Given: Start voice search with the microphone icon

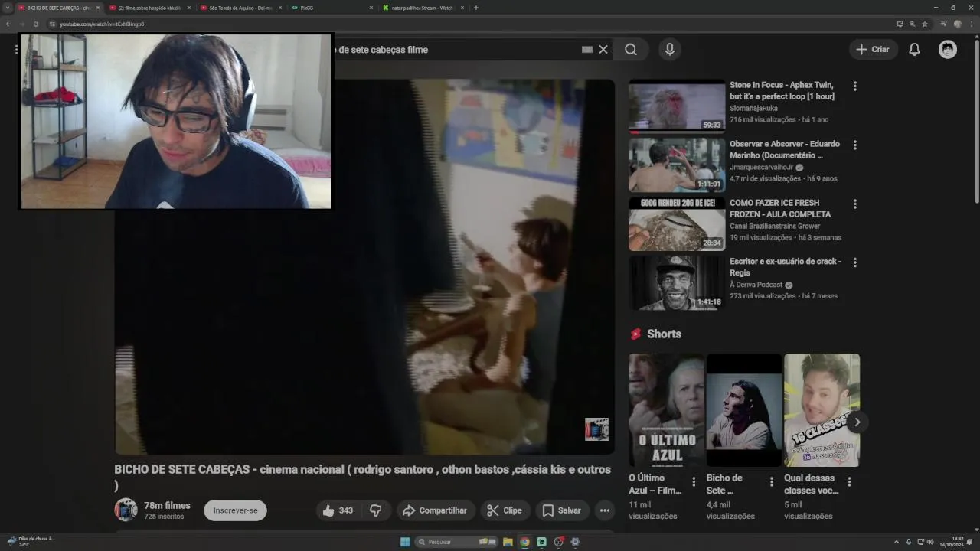Looking at the screenshot, I should [670, 50].
